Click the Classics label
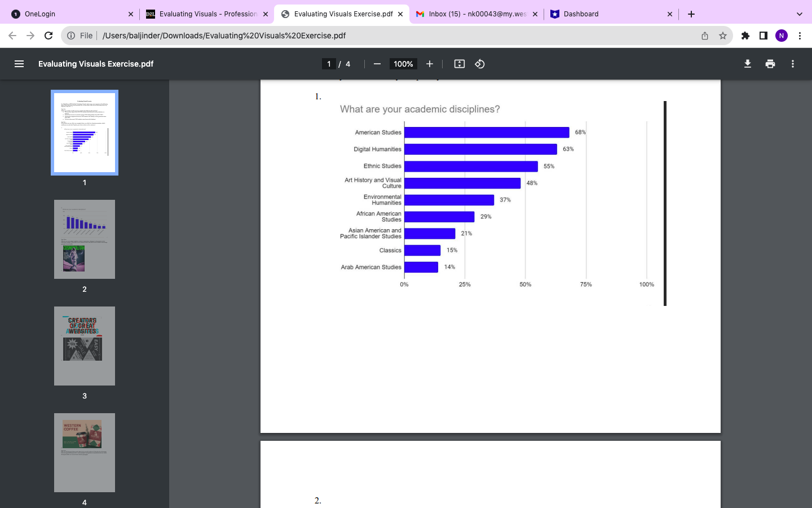This screenshot has height=508, width=812. pyautogui.click(x=390, y=251)
